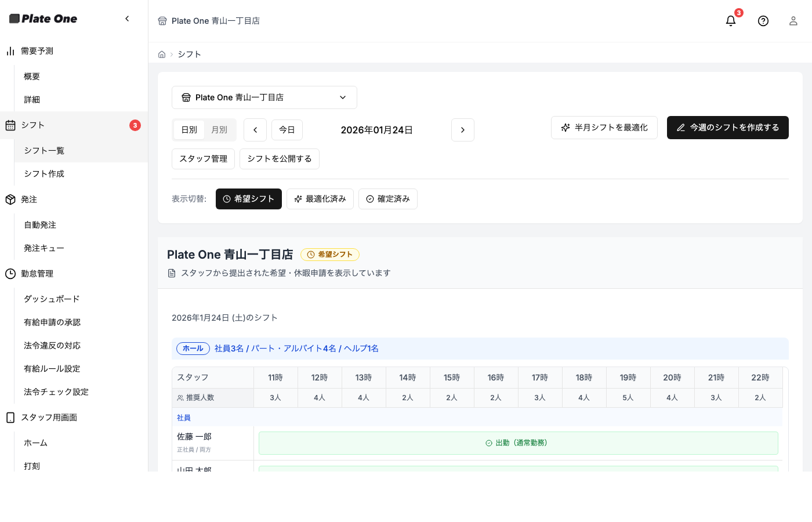Switch to 日別 view
The width and height of the screenshot is (812, 522).
[x=189, y=130]
